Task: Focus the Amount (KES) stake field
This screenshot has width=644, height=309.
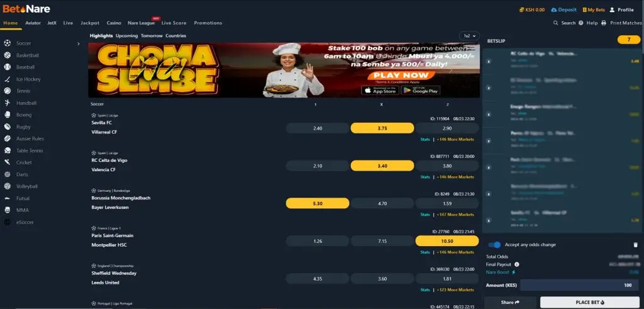Action: 580,285
